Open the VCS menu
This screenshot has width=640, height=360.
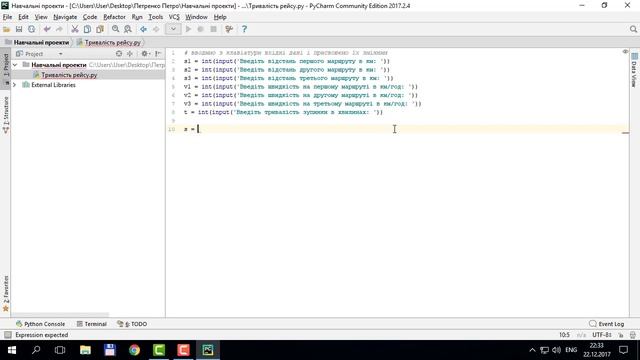[x=174, y=17]
